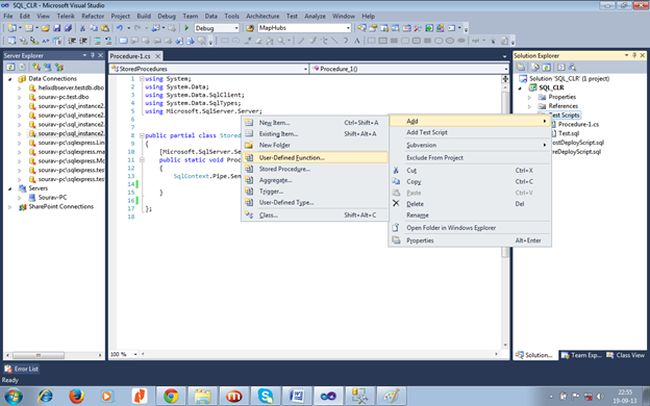Image resolution: width=650 pixels, height=406 pixels.
Task: Open Firefox from the taskbar
Action: tap(77, 396)
